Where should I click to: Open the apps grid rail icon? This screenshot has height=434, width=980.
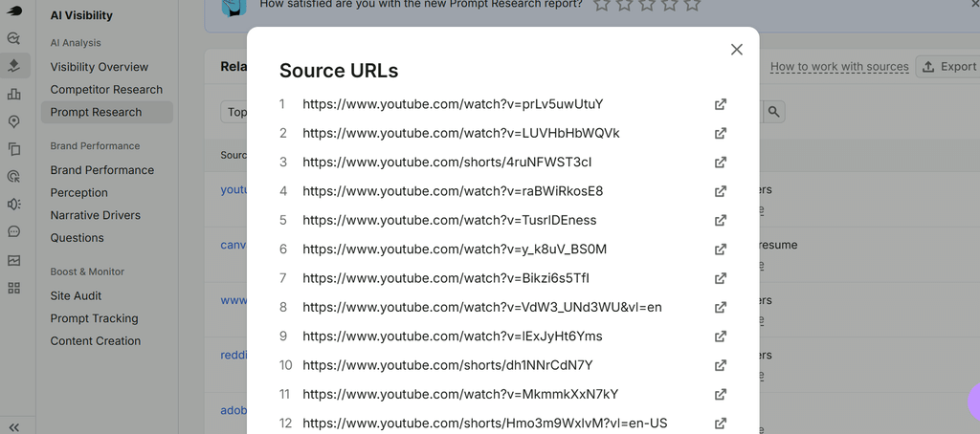pos(13,288)
